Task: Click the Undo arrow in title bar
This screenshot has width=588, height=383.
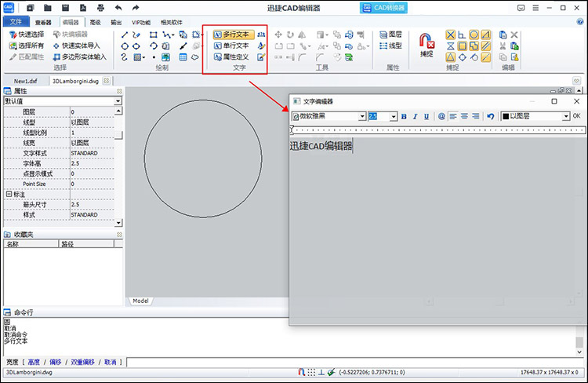Action: click(118, 8)
